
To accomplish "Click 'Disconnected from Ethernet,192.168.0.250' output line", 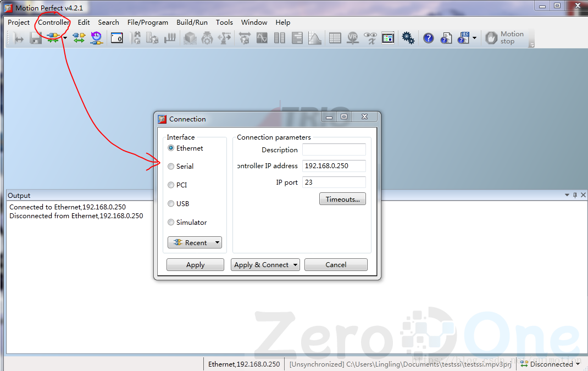I will pos(76,216).
